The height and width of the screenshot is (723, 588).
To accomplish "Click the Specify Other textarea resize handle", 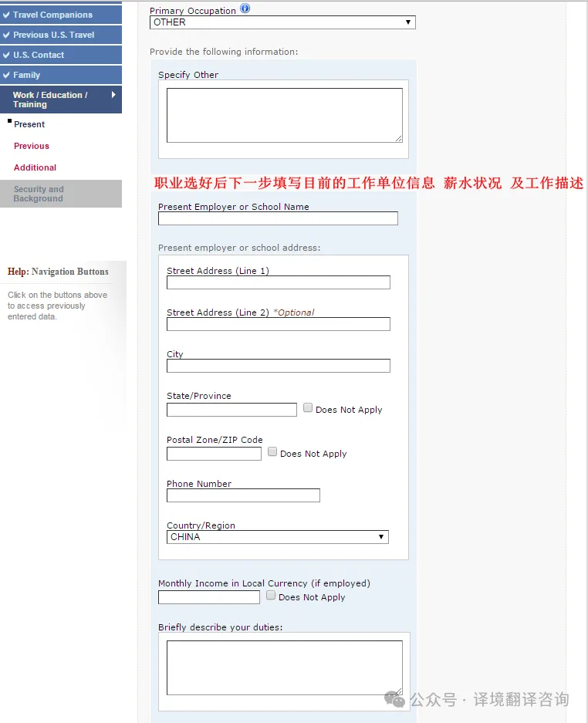I will pos(399,138).
